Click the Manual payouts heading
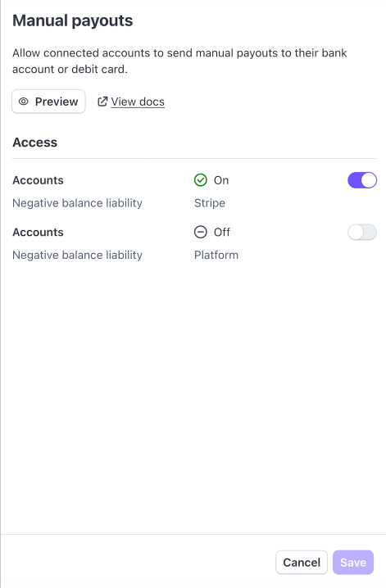Screen dimensions: 386x588 (x=73, y=20)
